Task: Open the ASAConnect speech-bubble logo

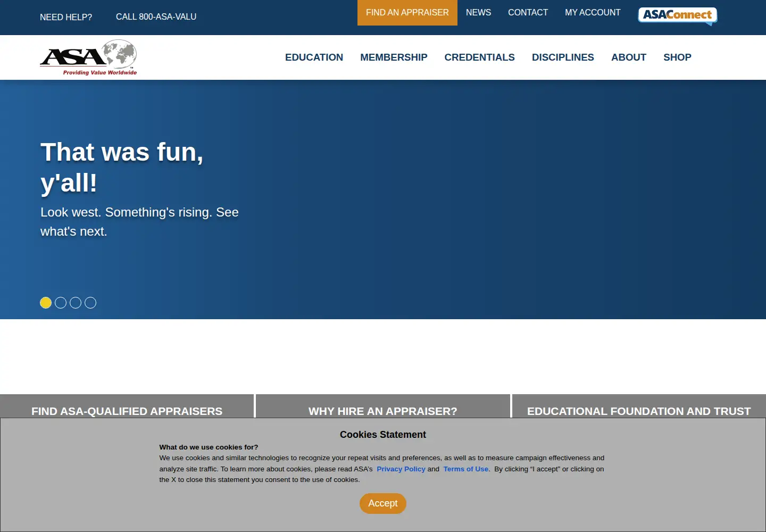Action: [x=678, y=16]
